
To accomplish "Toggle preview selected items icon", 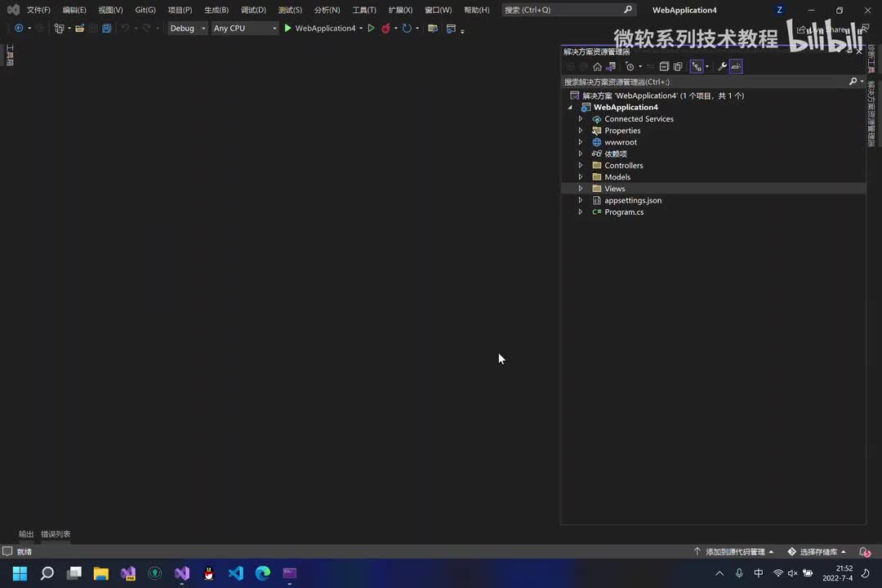I will (736, 66).
